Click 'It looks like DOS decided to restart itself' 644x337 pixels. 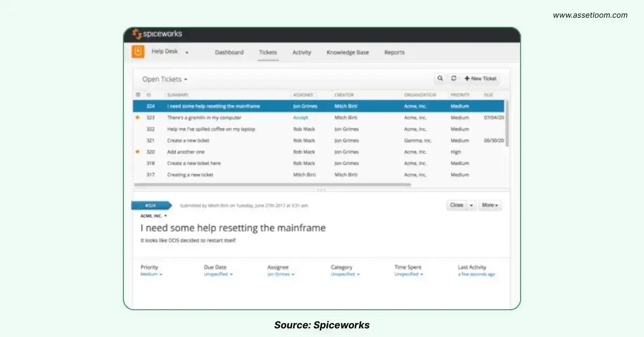pyautogui.click(x=188, y=240)
